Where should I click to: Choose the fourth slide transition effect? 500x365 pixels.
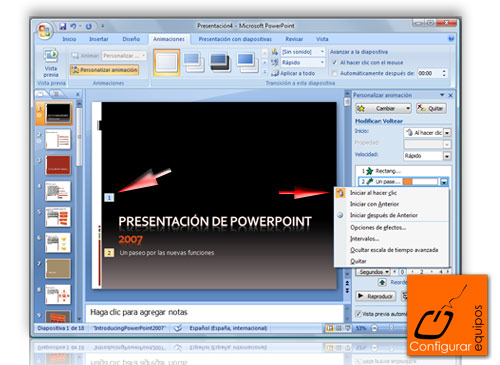pyautogui.click(x=247, y=62)
